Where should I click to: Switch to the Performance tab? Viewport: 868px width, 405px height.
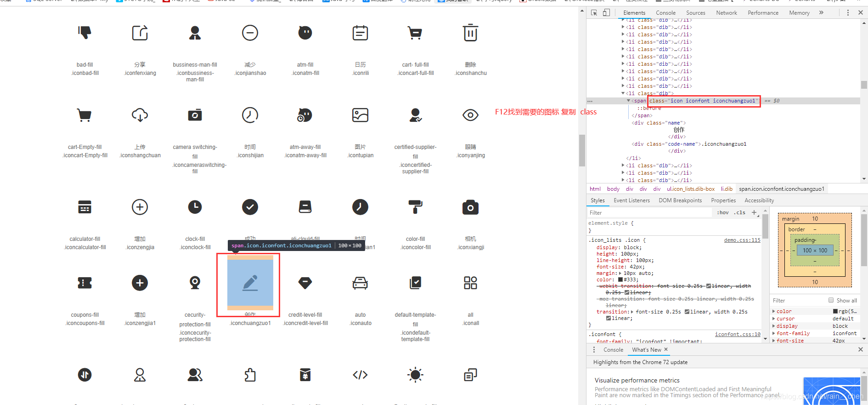[763, 13]
